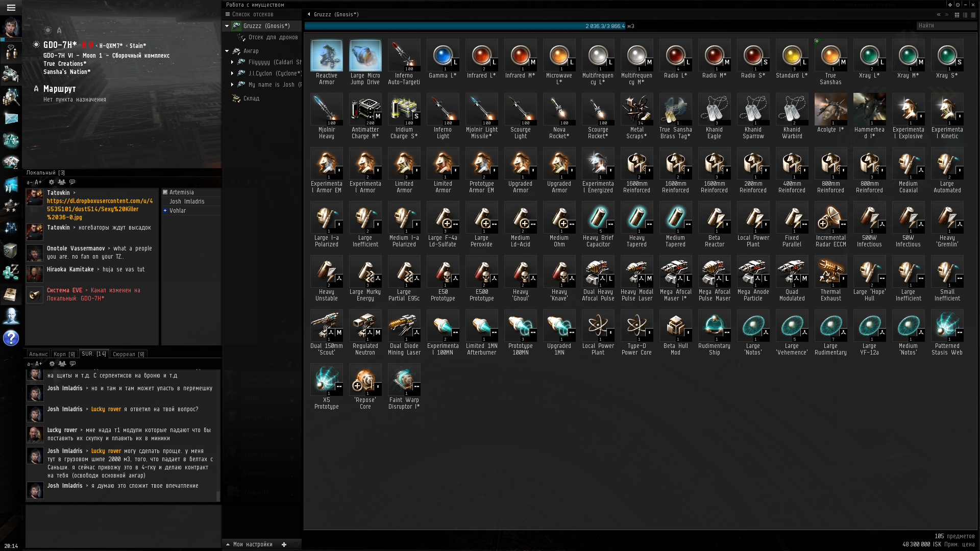Increase Local chat font size A+
This screenshot has height=551, width=980.
tap(38, 182)
